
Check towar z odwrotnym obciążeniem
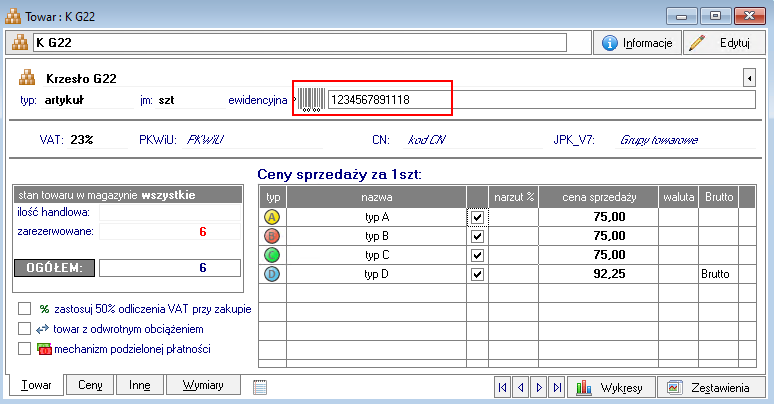(25, 328)
